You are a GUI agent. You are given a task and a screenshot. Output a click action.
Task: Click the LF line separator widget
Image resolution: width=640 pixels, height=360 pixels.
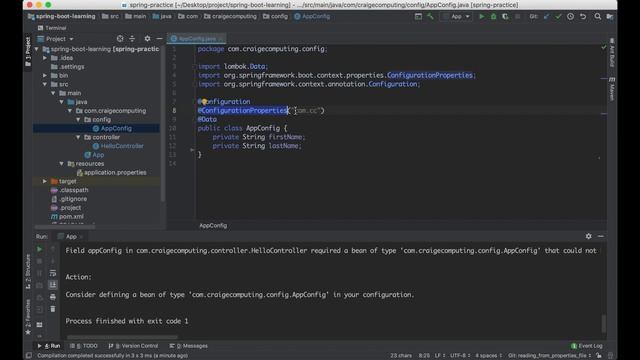click(440, 356)
